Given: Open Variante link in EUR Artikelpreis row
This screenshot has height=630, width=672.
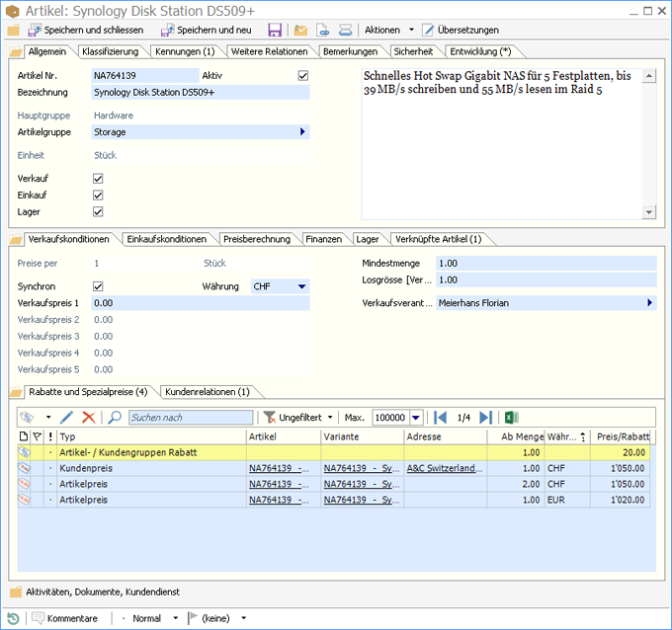Looking at the screenshot, I should point(362,500).
